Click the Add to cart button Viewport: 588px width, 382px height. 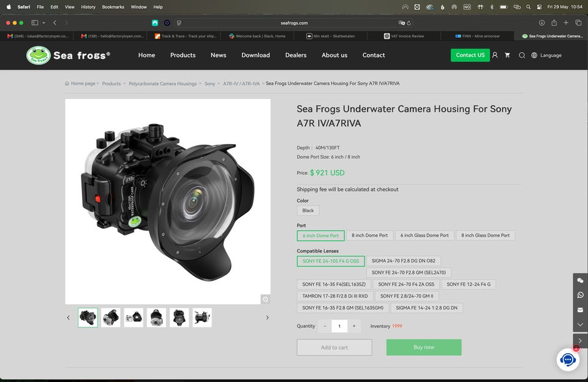point(334,348)
